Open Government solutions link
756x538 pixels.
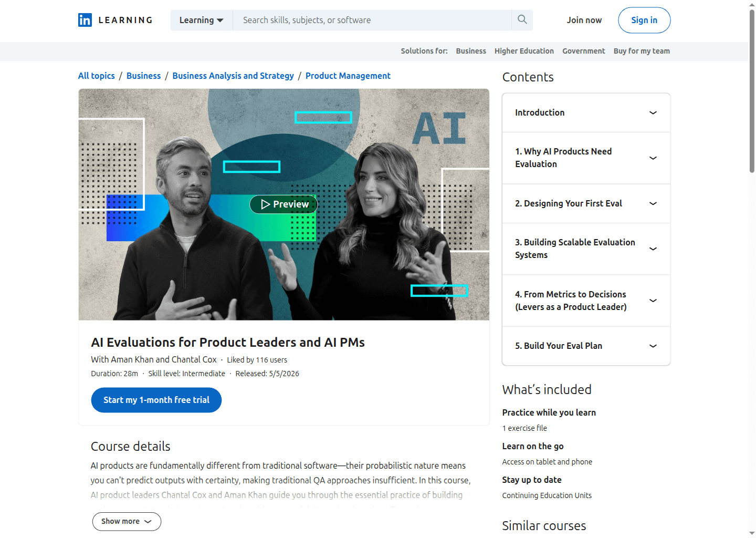click(584, 51)
